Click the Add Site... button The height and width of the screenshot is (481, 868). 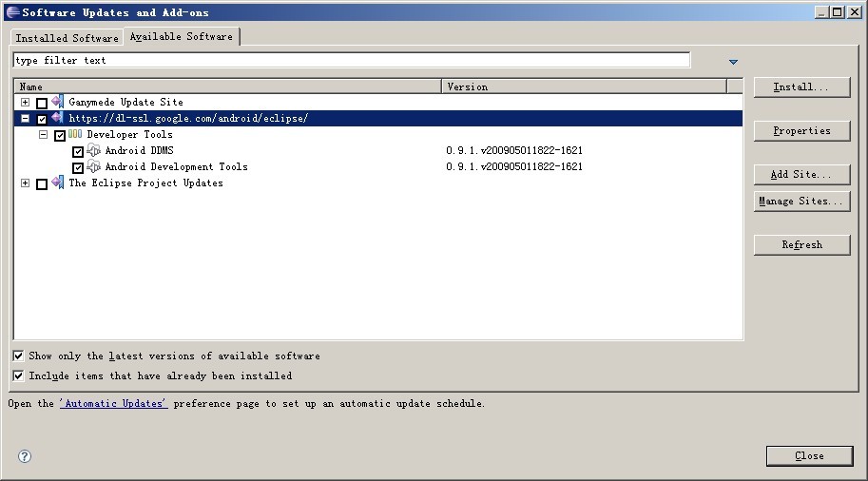pyautogui.click(x=801, y=174)
